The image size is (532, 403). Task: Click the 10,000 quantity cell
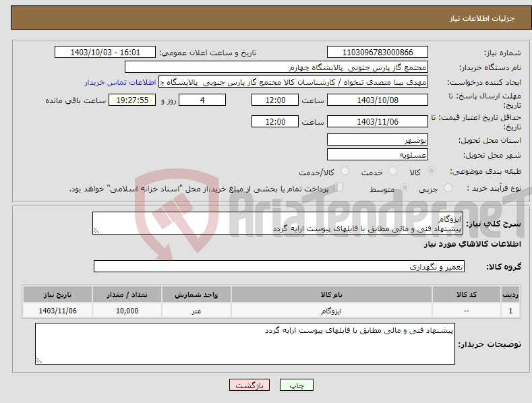click(127, 311)
